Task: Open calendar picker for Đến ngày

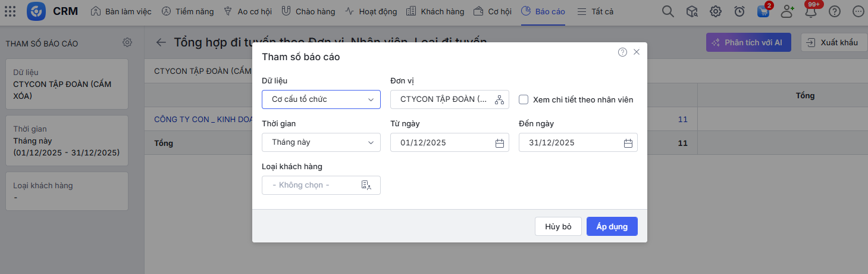Action: [628, 143]
